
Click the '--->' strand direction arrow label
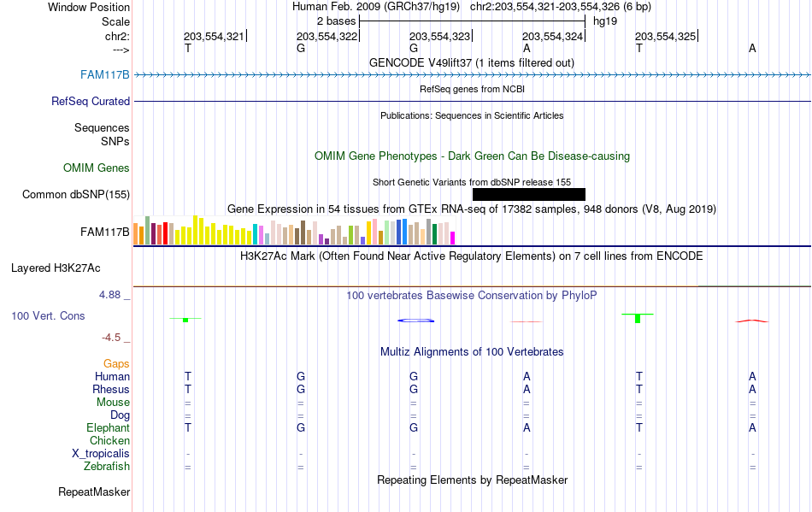(121, 50)
